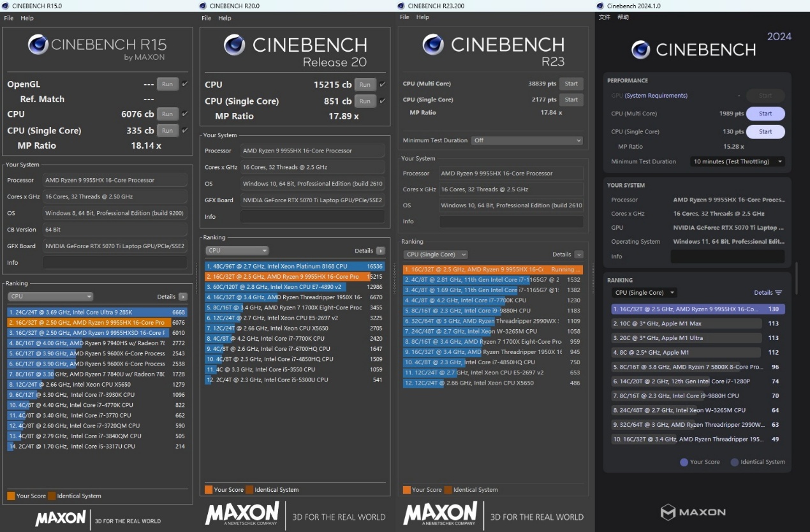Start the CPU (Multi Core) test in R23

coord(571,84)
